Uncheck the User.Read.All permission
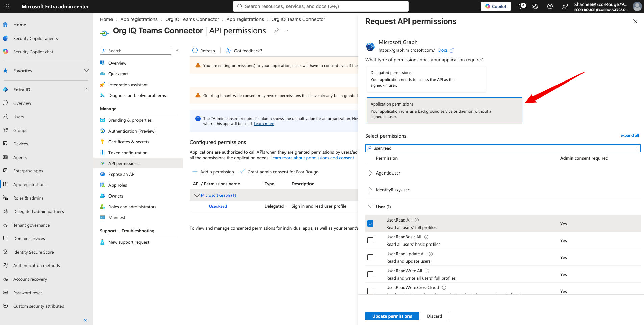Image resolution: width=644 pixels, height=325 pixels. [370, 224]
